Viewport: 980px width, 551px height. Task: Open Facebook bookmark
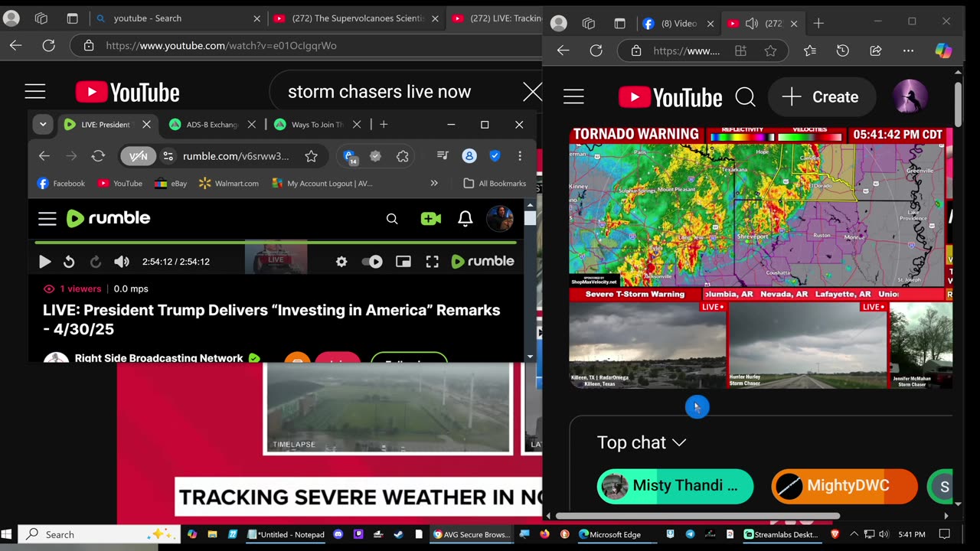[x=61, y=184]
